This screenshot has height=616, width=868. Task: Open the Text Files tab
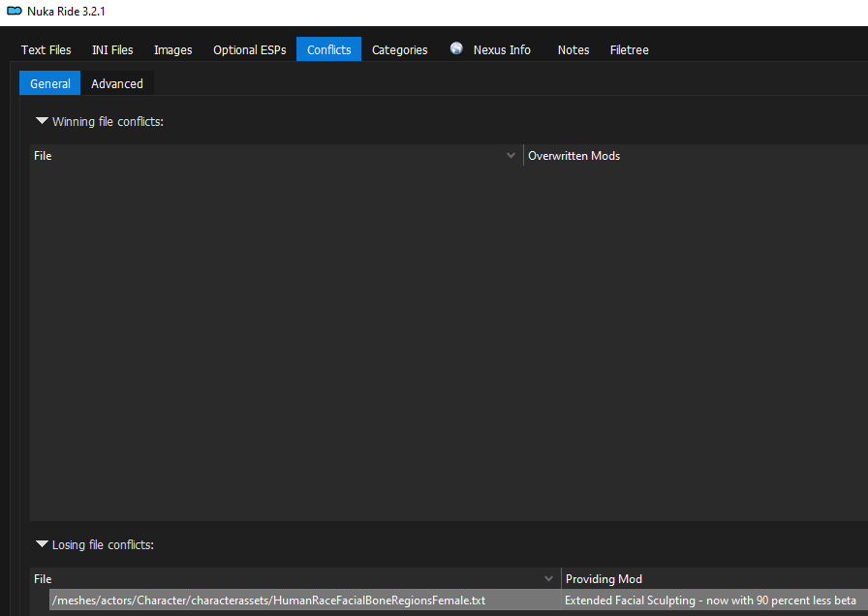pos(46,49)
